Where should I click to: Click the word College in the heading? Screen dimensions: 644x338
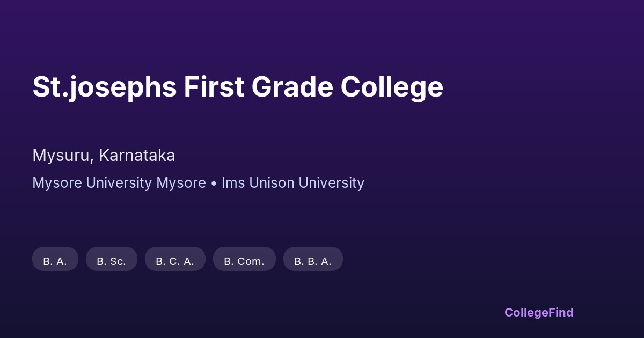(392, 87)
